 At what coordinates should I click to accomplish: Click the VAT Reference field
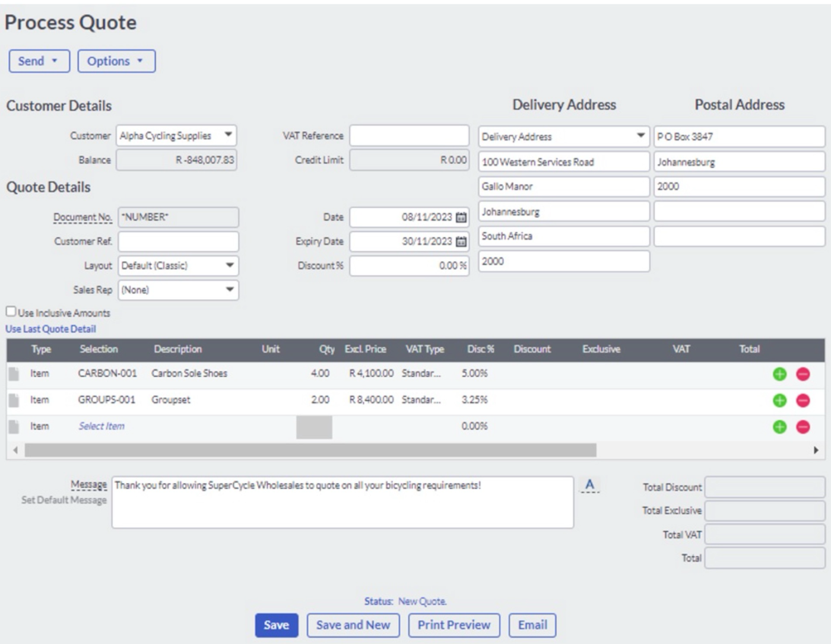tap(409, 136)
